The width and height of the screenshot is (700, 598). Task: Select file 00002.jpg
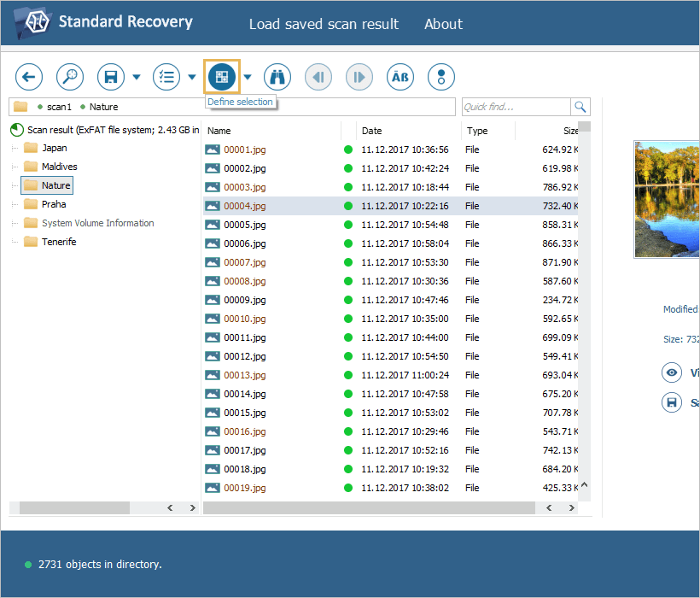245,168
